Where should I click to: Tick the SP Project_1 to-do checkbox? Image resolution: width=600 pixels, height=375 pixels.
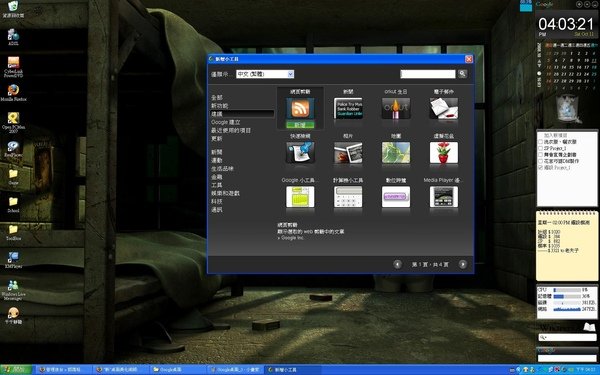tap(540, 148)
